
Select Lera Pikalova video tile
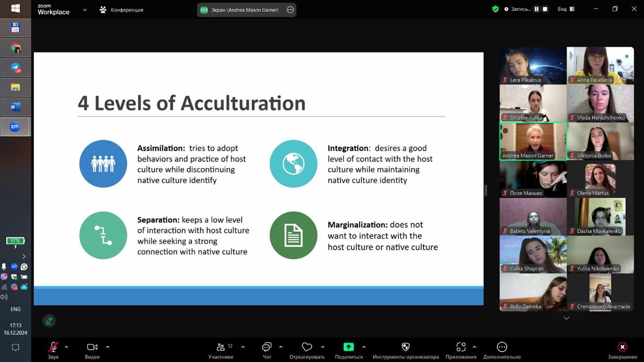click(x=533, y=65)
